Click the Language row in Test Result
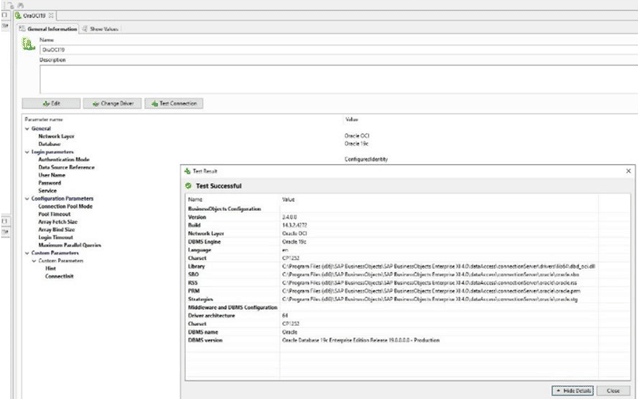Viewport: 638px width, 399px height. (x=407, y=250)
